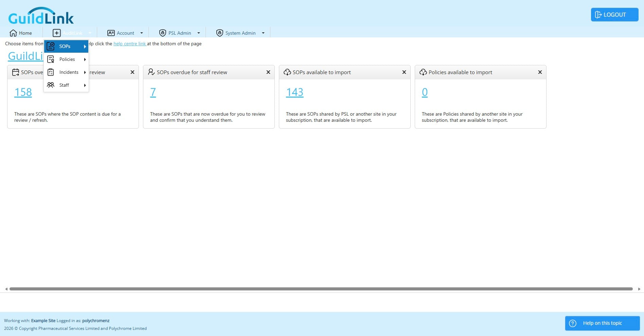Click the person icon on staff review card
644x336 pixels.
[151, 72]
